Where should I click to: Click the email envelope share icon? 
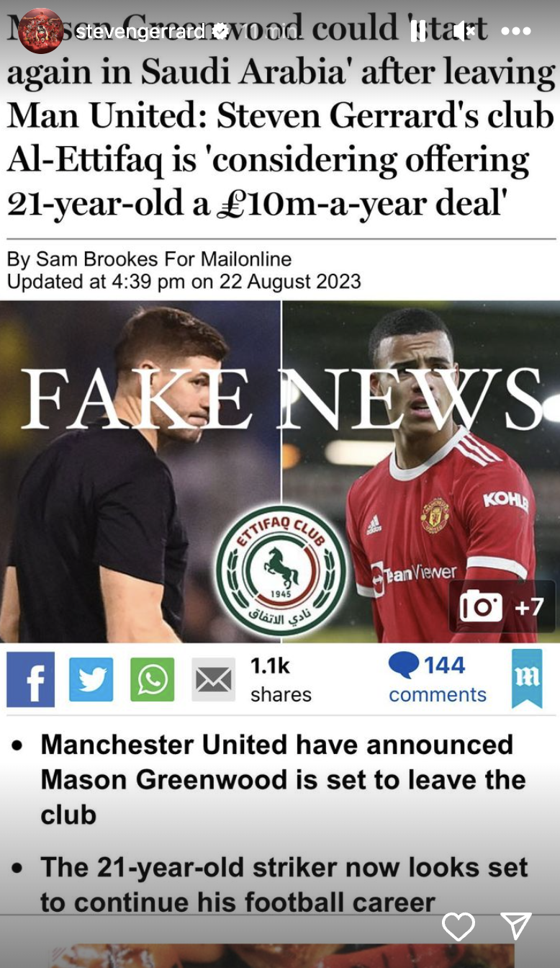(214, 679)
